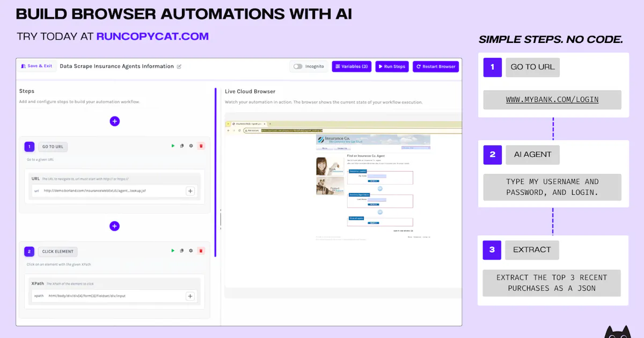Click the plus button in the xpath field
This screenshot has height=338, width=644.
point(190,296)
